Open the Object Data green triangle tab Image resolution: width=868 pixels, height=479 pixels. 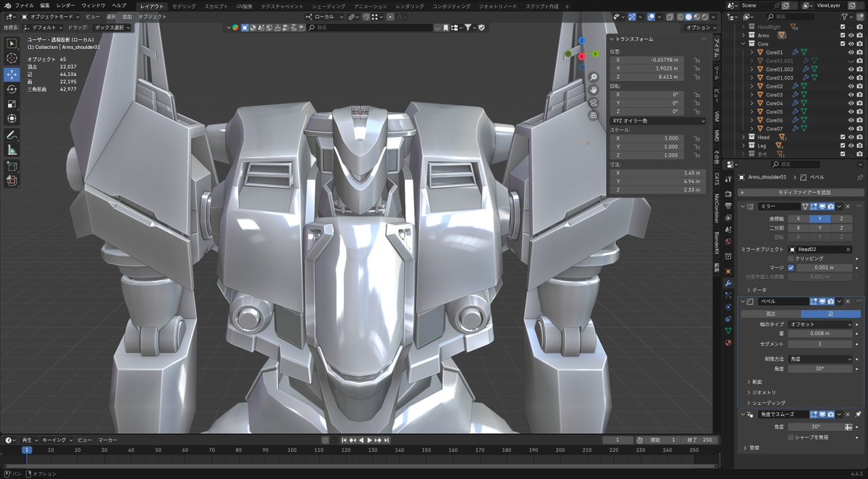point(728,330)
